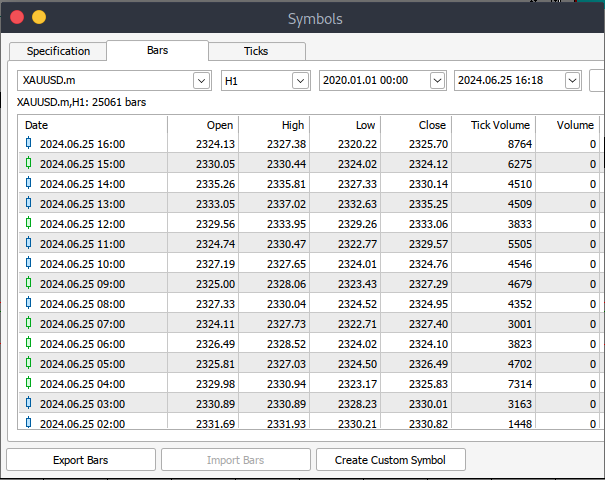Click low price 2328.23
Image resolution: width=605 pixels, height=480 pixels.
click(357, 404)
